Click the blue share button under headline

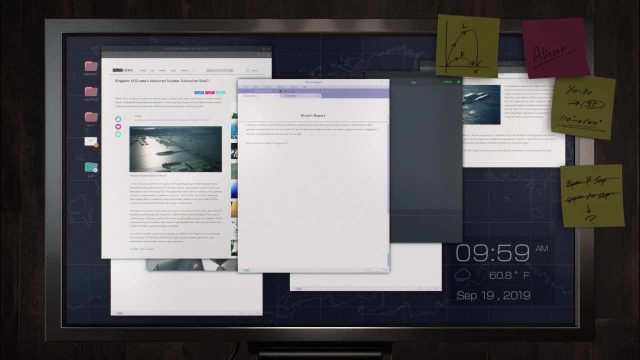199,93
